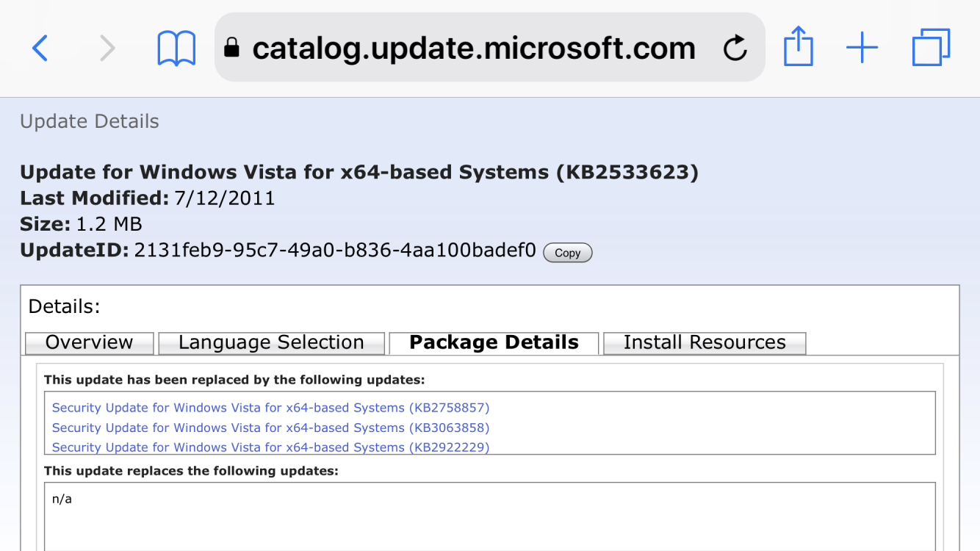Screen dimensions: 980x551
Task: Switch to the Overview tab
Action: tap(89, 343)
